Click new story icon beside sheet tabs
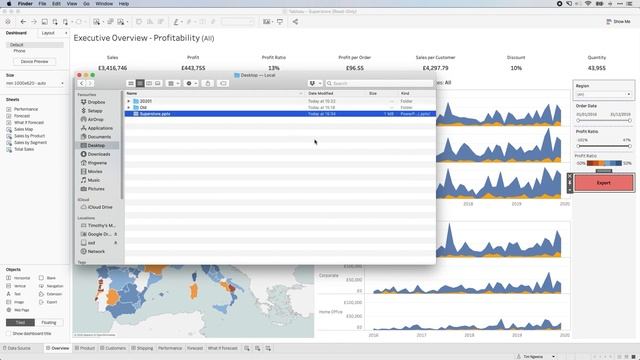 (268, 348)
